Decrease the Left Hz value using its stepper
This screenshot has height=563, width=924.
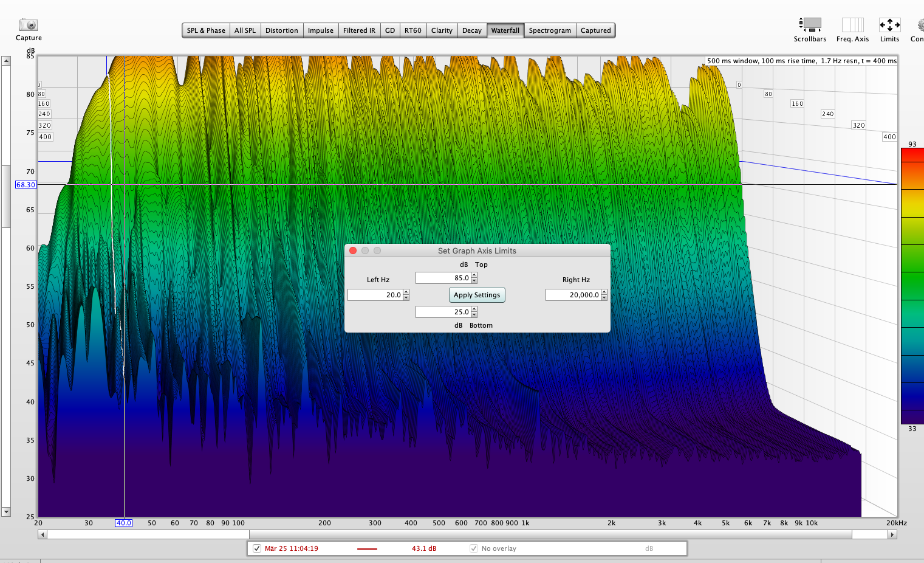[x=406, y=297]
